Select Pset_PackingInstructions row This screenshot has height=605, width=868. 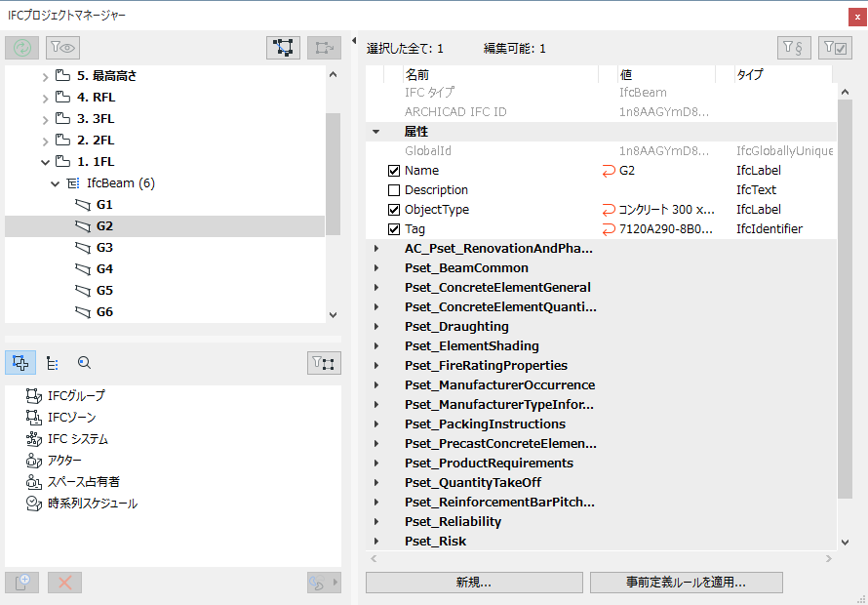[x=601, y=424]
